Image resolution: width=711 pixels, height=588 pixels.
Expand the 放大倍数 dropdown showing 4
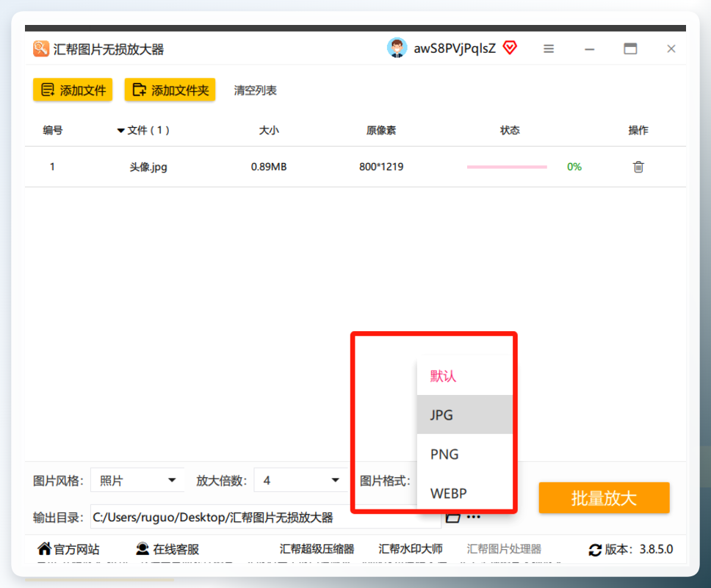click(300, 480)
